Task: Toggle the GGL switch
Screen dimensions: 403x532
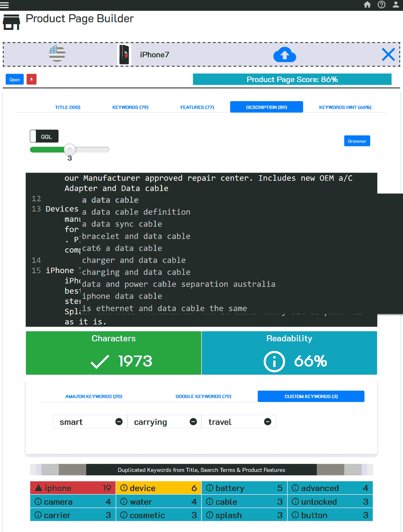Action: (x=44, y=136)
